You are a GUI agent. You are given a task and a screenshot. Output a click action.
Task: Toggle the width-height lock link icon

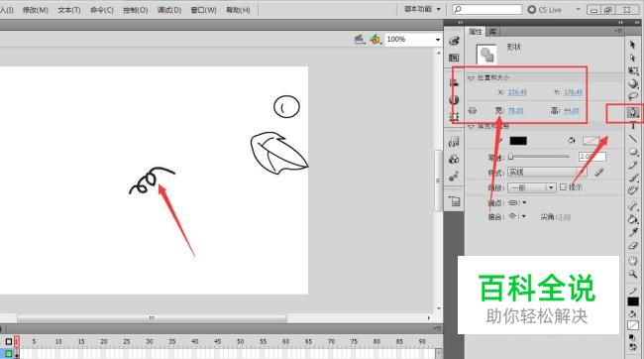tap(473, 111)
